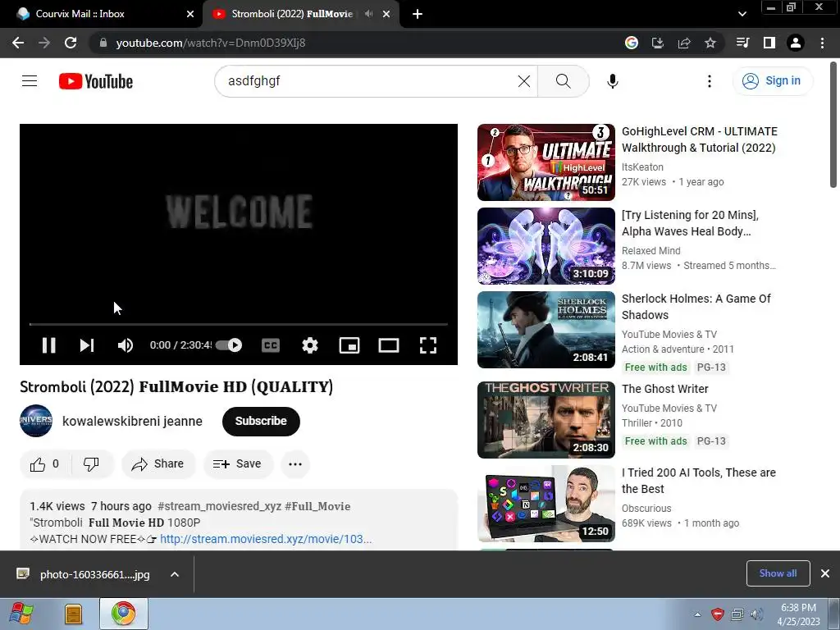Screen dimensions: 840x630
Task: Open kowalewskibreni jeanne channel name link
Action: [132, 421]
